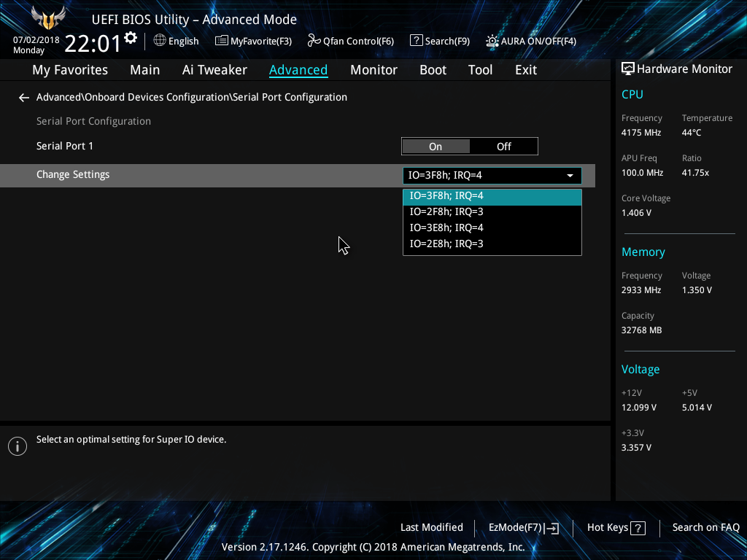The image size is (747, 560).
Task: Click the 07/02/2018 date
Action: coord(36,40)
